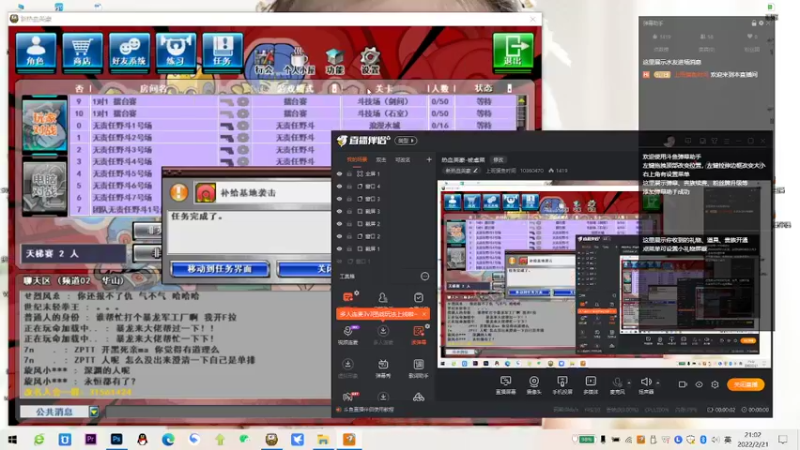Open the highlighted orange toolbox tool
The width and height of the screenshot is (800, 450).
point(418,335)
